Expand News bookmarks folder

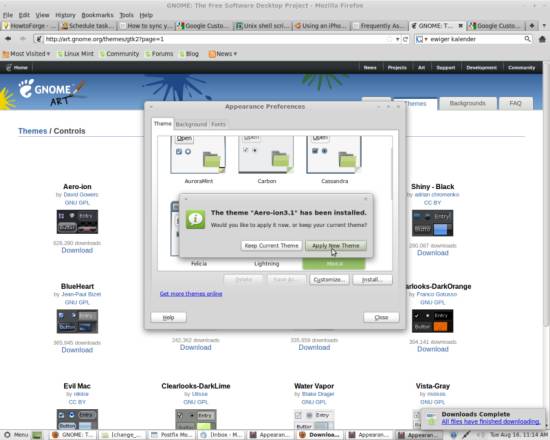[223, 54]
